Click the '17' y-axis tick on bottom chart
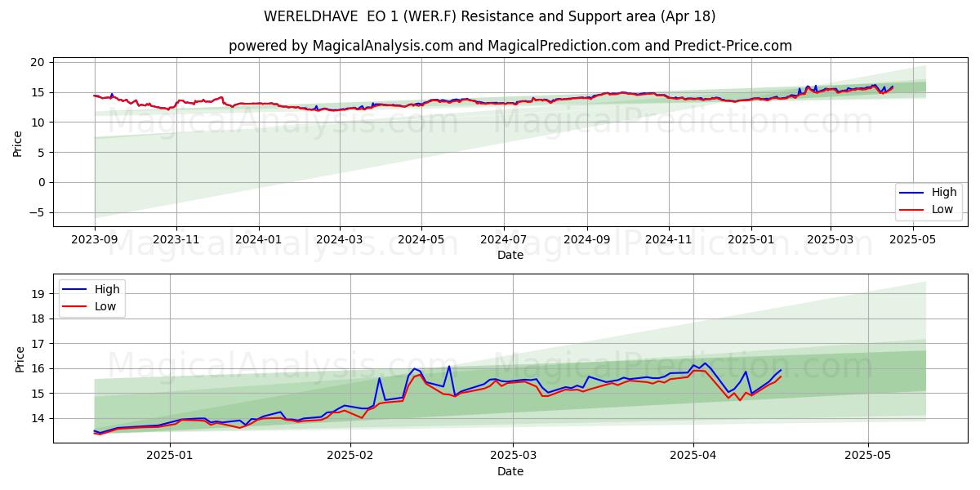 pyautogui.click(x=40, y=344)
